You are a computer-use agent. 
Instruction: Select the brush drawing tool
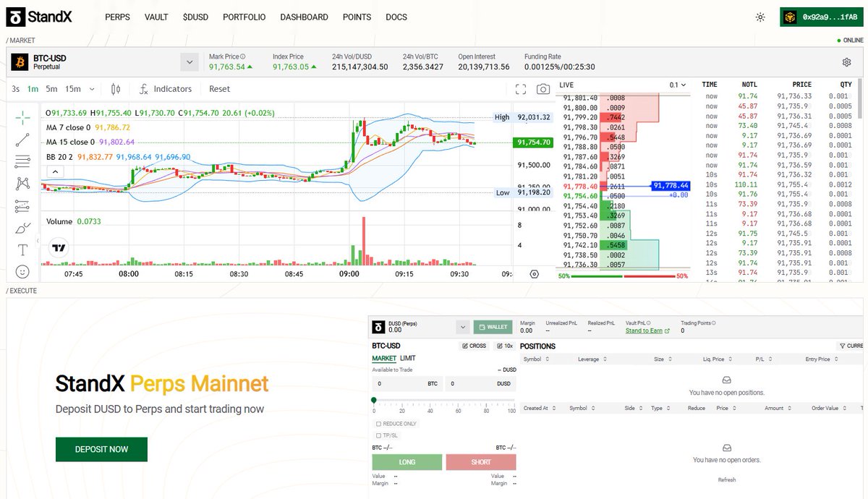coord(22,228)
